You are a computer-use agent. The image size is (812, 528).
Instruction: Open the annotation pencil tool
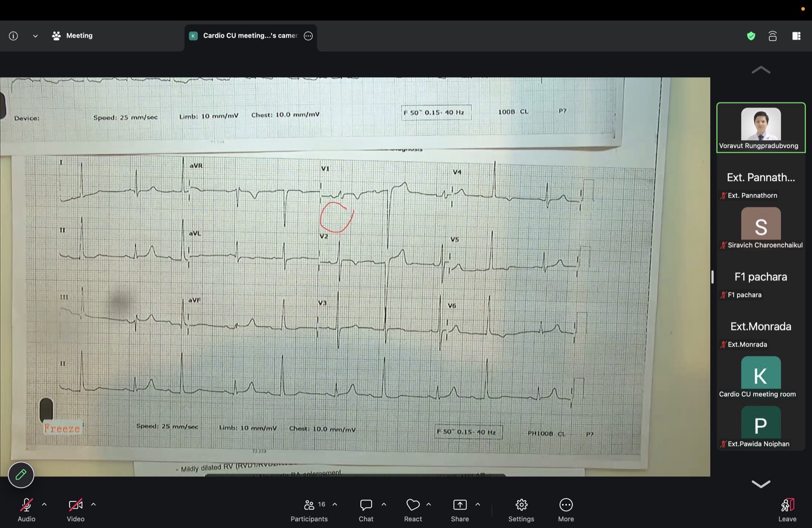click(x=21, y=475)
